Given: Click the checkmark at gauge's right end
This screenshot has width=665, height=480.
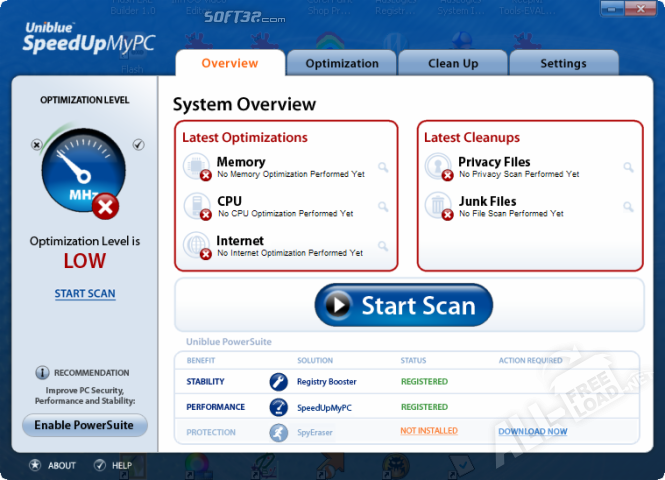Looking at the screenshot, I should coord(138,145).
